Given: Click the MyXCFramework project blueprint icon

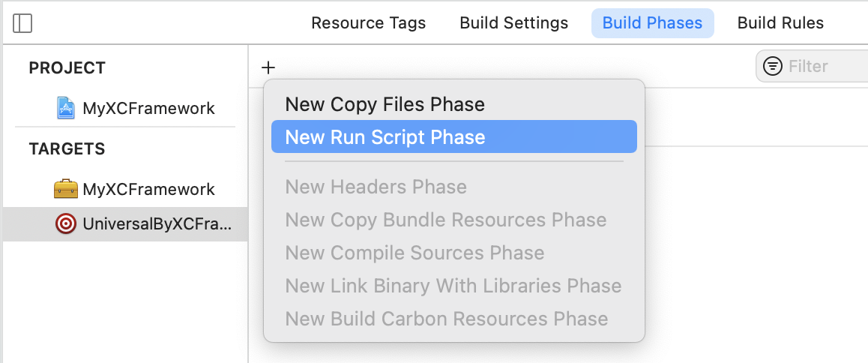Looking at the screenshot, I should pyautogui.click(x=66, y=107).
